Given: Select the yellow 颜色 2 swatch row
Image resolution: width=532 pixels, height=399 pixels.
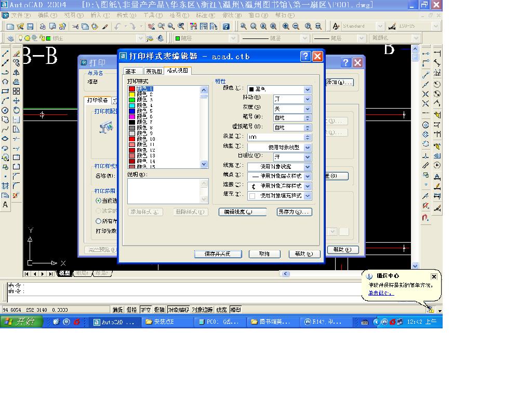Looking at the screenshot, I should click(x=141, y=95).
